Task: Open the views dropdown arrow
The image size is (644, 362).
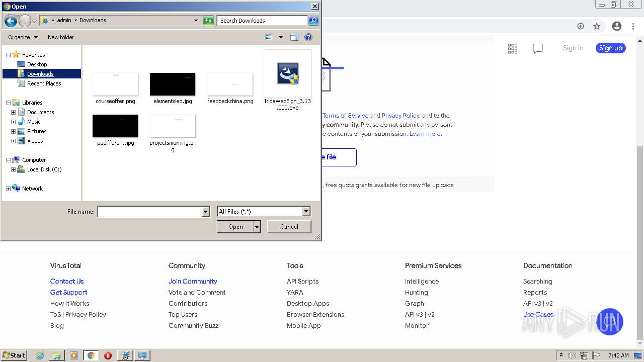Action: 281,37
